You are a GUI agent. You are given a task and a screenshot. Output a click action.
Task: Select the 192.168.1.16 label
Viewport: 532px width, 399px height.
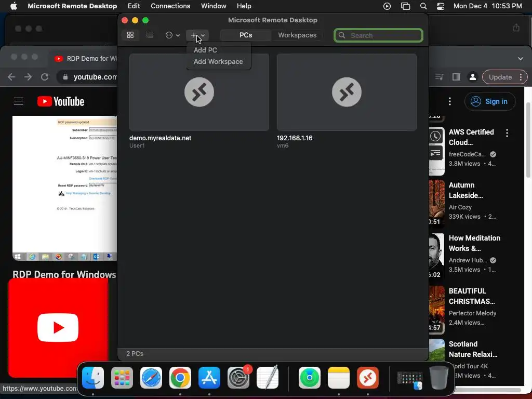click(x=295, y=138)
